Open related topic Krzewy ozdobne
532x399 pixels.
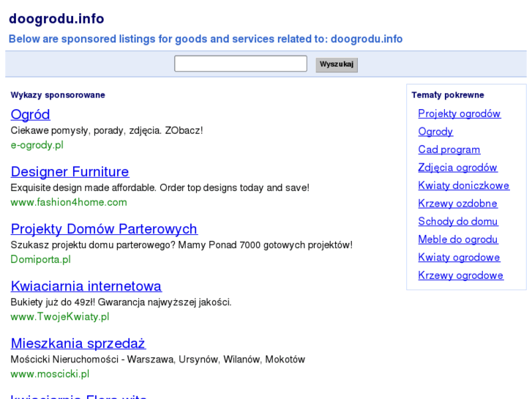(x=457, y=204)
